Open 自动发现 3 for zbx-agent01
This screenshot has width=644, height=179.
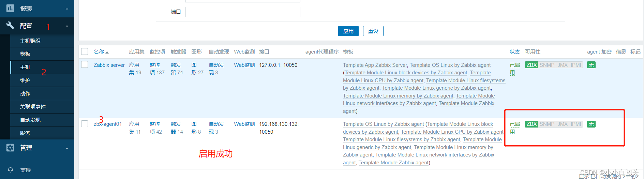pos(216,128)
